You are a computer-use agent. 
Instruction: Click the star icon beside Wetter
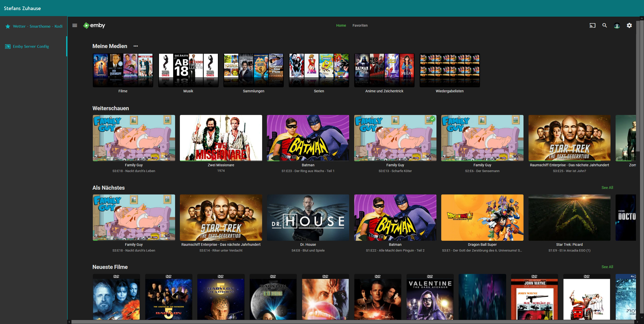tap(8, 26)
